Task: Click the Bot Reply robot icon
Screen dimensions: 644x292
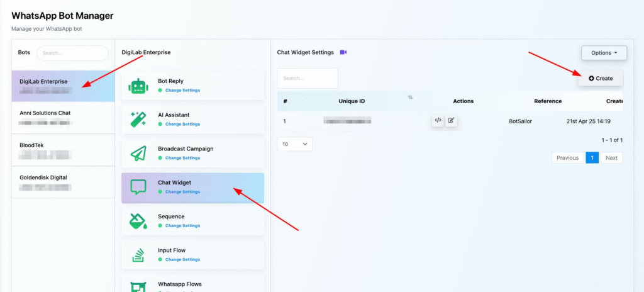Action: pyautogui.click(x=138, y=86)
